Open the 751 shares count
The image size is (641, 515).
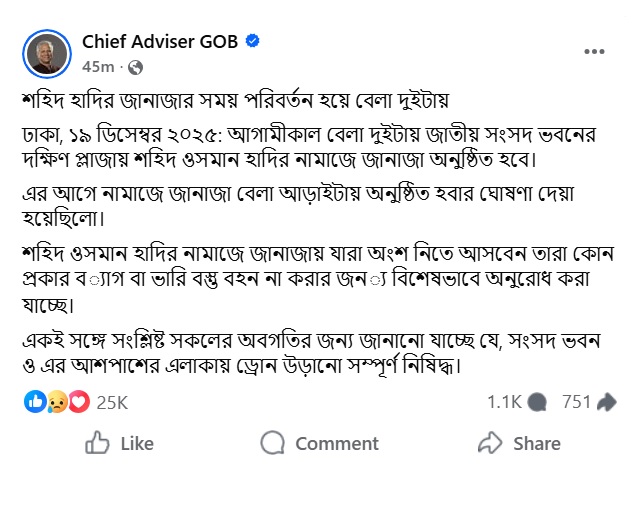(x=577, y=402)
